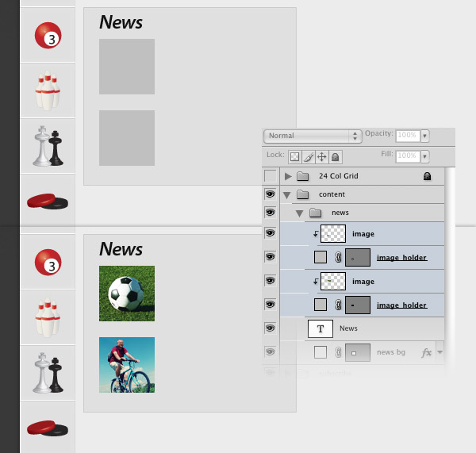
Task: Click the second image_holder gray color swatch
Action: click(x=321, y=305)
